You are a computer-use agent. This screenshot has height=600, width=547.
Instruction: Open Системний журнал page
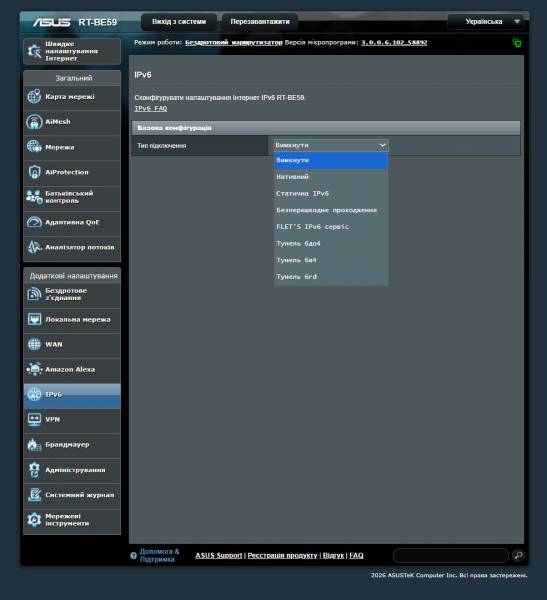(x=72, y=495)
